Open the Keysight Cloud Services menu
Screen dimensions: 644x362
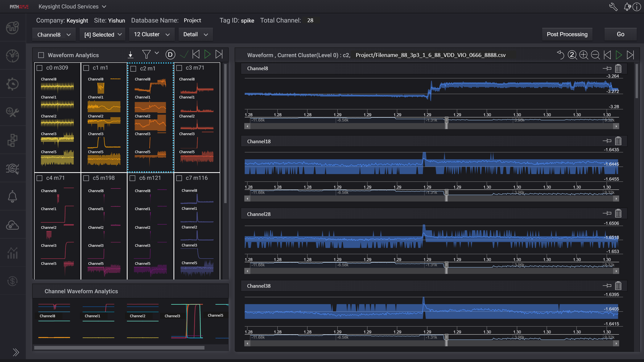(x=72, y=6)
